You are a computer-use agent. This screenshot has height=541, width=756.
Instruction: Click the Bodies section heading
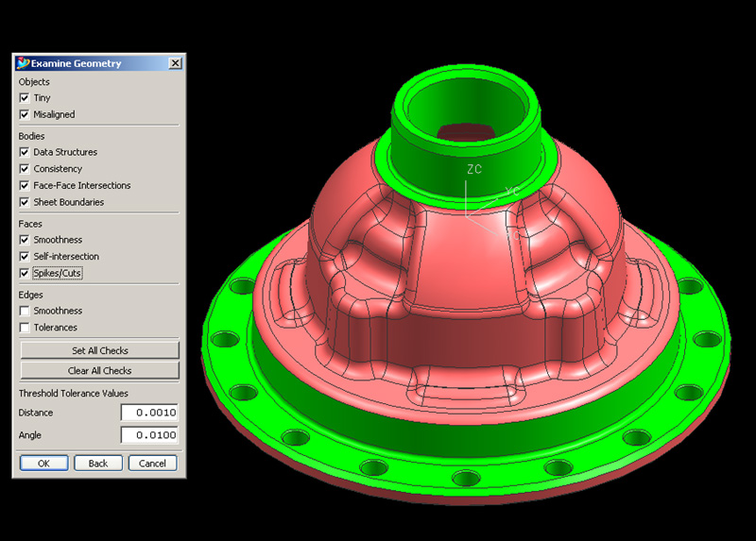(x=31, y=136)
